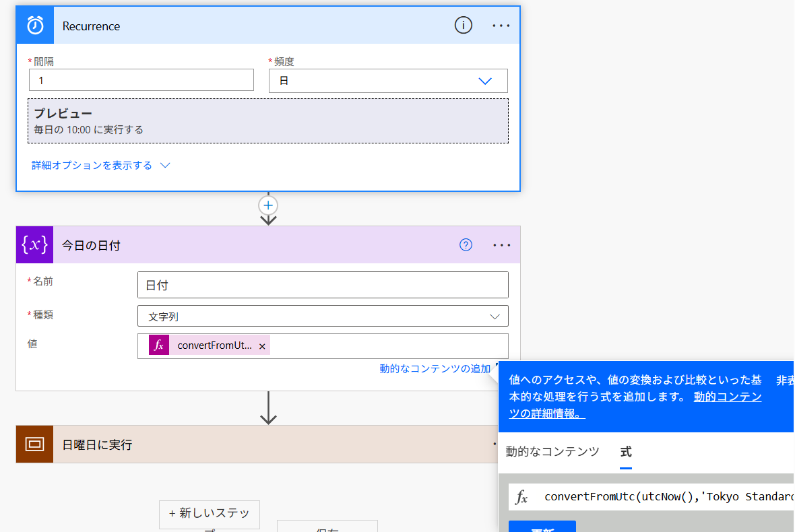Click the expression formula input box
This screenshot has height=532, width=795.
point(651,496)
